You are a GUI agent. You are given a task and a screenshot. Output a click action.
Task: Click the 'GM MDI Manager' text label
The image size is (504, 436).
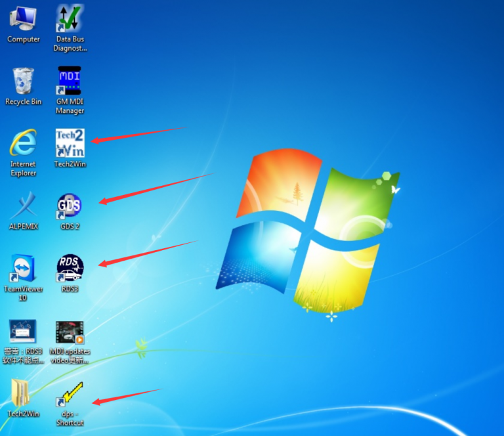(70, 106)
